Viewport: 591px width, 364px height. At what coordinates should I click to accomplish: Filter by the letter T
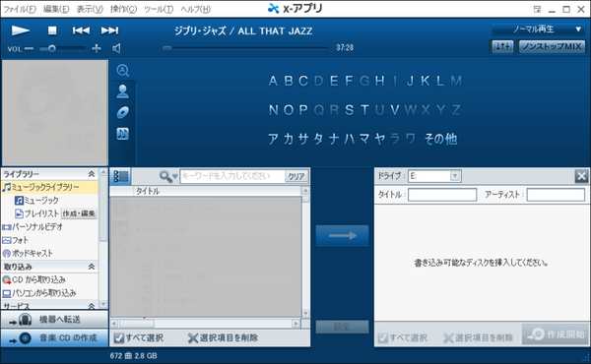[364, 110]
